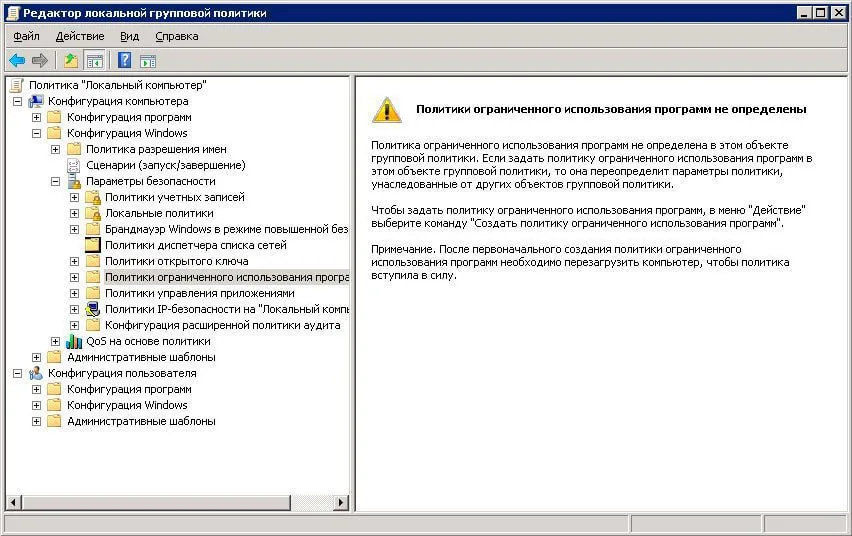Image resolution: width=852 pixels, height=536 pixels.
Task: Select Политики управления приложениями item
Action: [200, 293]
